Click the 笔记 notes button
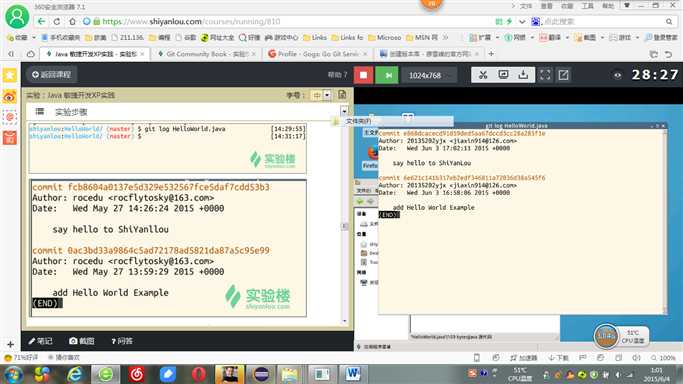The image size is (683, 384). point(41,341)
